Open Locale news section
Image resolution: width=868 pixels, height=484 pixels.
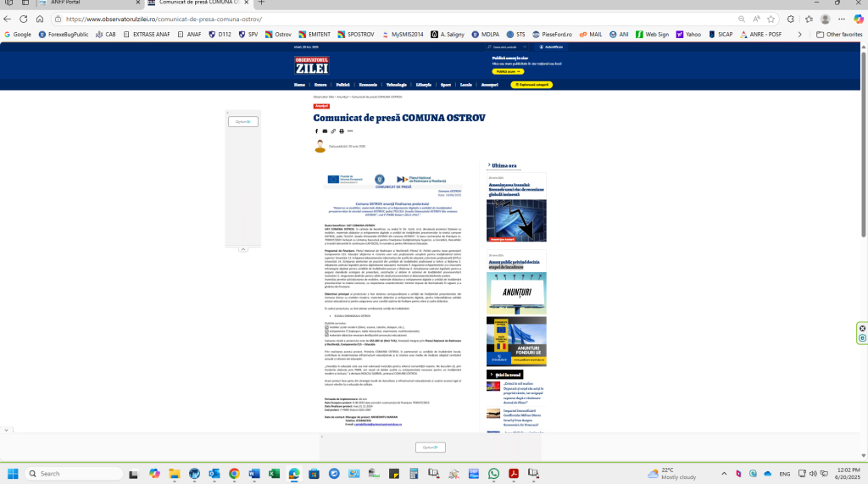point(466,85)
